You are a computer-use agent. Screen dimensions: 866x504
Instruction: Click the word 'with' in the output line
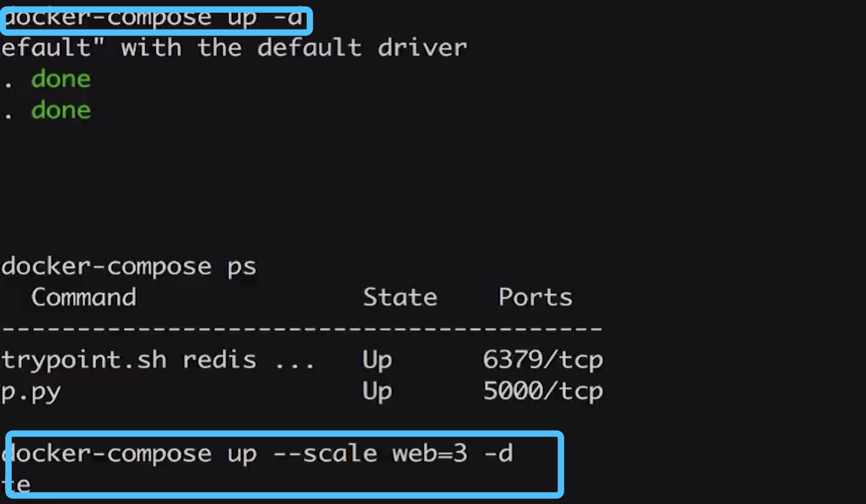click(x=152, y=47)
